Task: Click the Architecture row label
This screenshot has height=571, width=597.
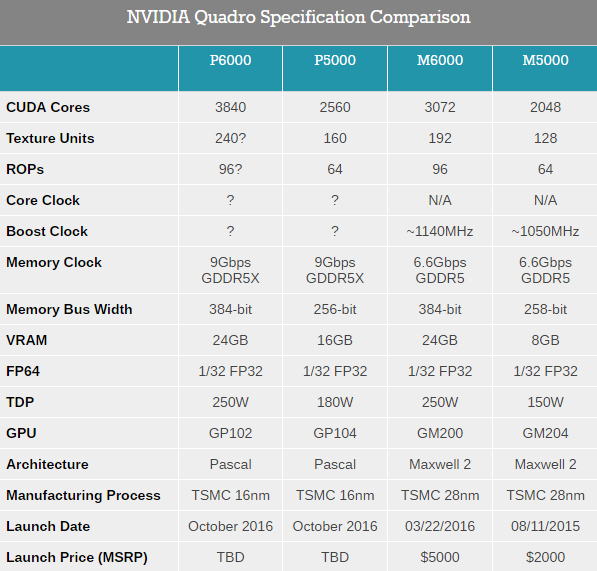Action: [47, 464]
